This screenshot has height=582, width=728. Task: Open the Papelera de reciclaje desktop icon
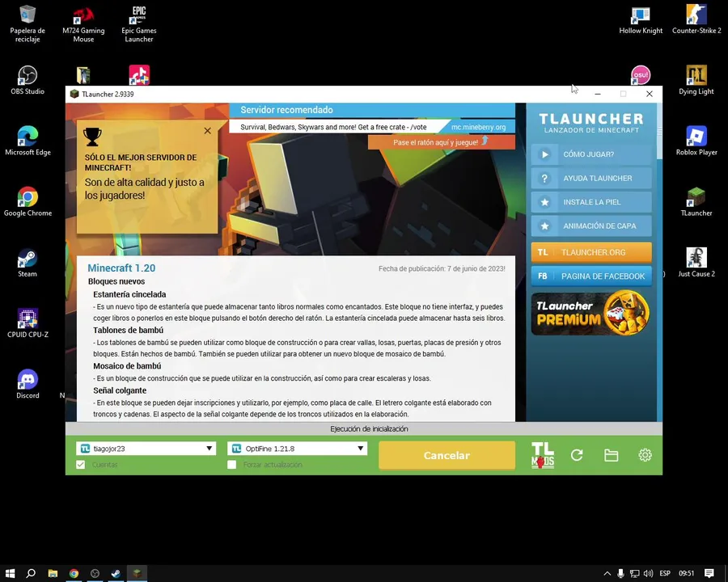coord(28,23)
